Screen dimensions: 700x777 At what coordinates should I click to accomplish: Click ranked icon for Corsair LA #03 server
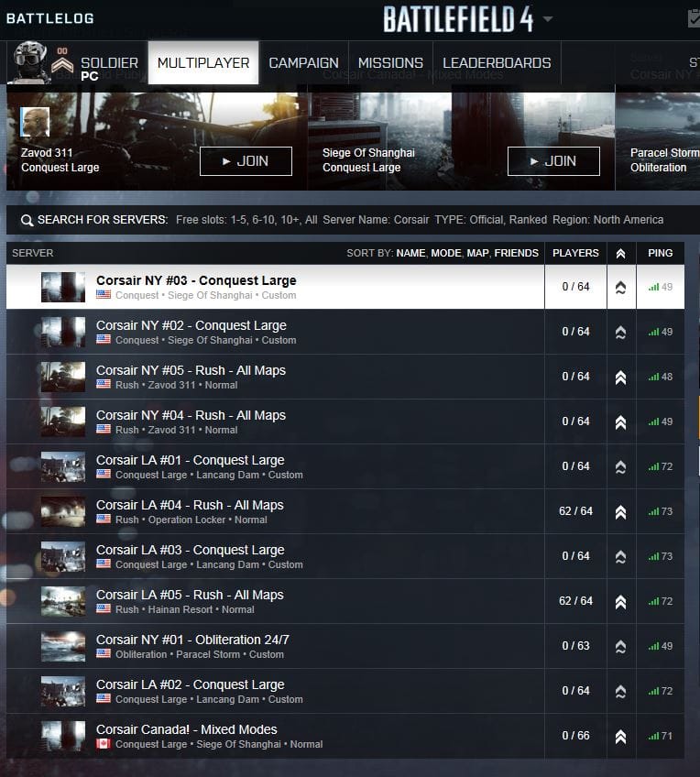coord(620,557)
